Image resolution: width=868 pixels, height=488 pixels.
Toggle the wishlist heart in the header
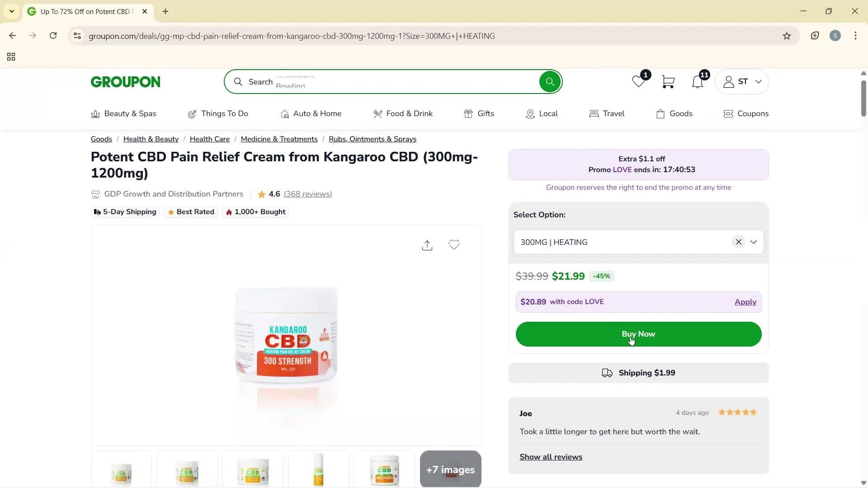638,82
